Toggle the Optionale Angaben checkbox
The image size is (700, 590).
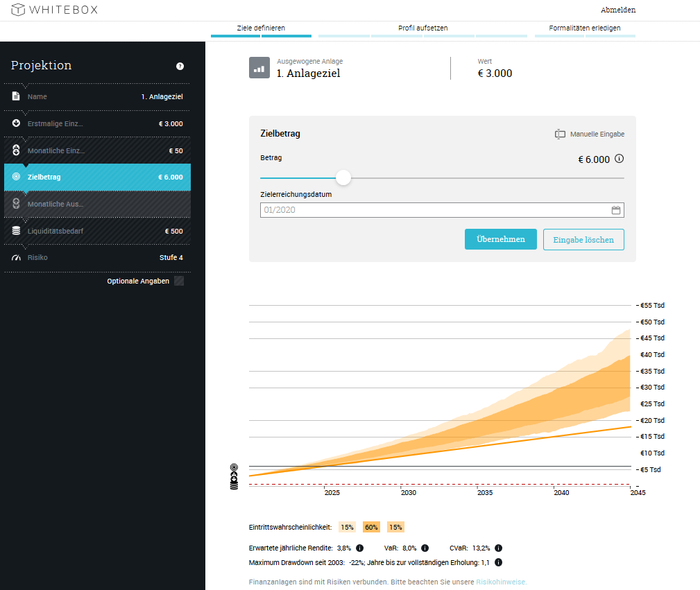coord(179,281)
